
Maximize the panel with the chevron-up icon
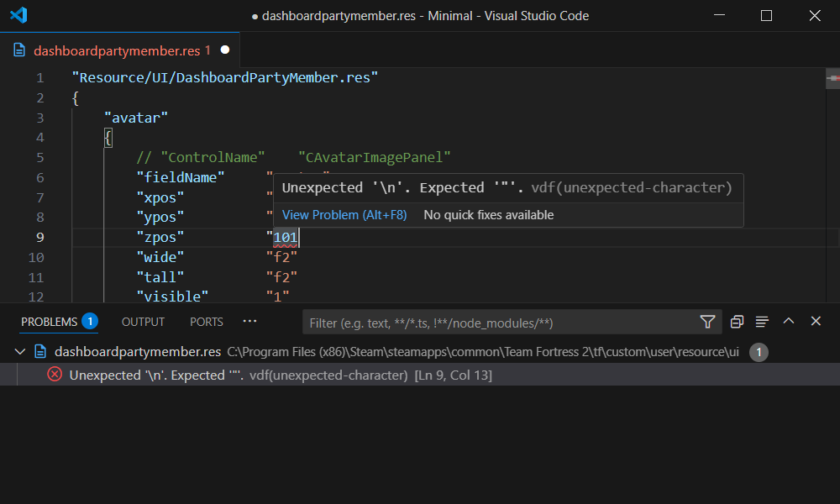coord(789,321)
